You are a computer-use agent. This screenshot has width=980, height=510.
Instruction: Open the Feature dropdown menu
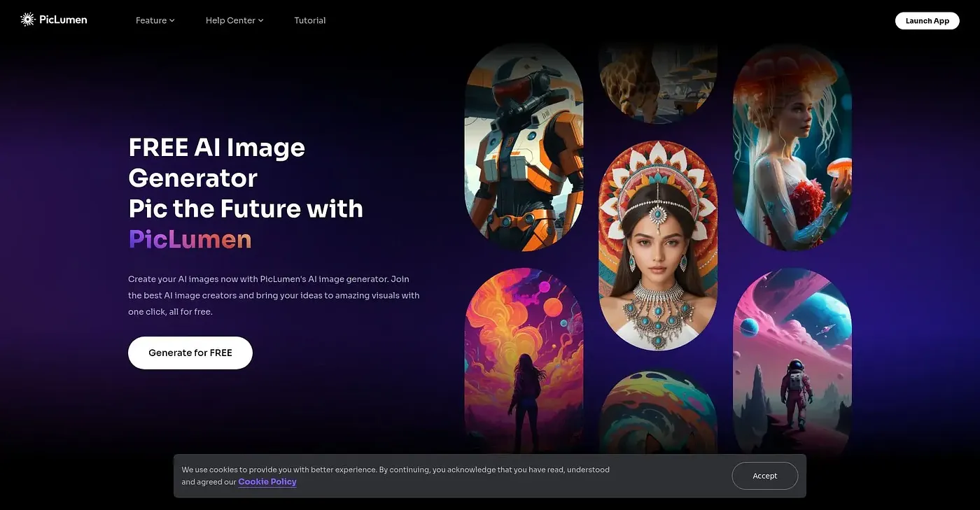(155, 20)
